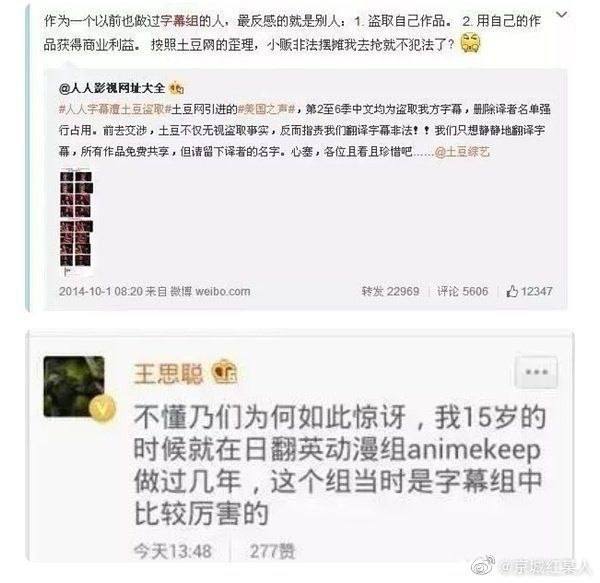Open 王思聪's avatar picture
Viewport: 600px width, 583px height.
[x=74, y=386]
